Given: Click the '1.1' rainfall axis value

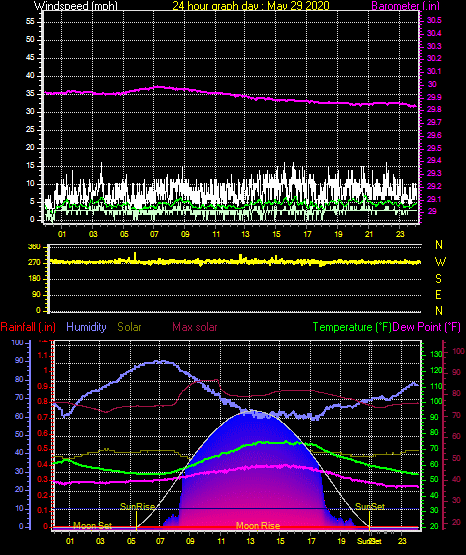Looking at the screenshot, I should click(42, 355).
